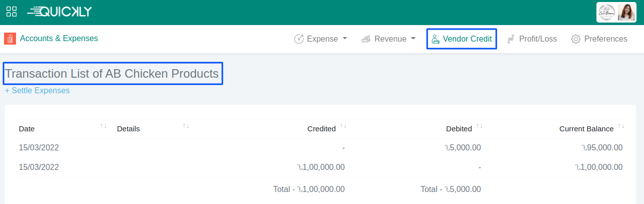The image size is (644, 204).
Task: Go to the Profit/Loss menu item
Action: pyautogui.click(x=537, y=39)
